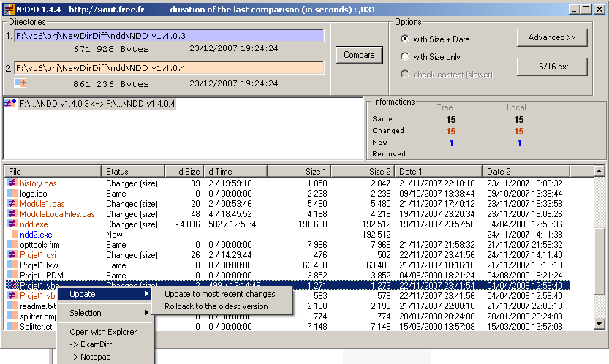
Task: Choose 'Open with Explorer' in context menu
Action: coord(103,332)
